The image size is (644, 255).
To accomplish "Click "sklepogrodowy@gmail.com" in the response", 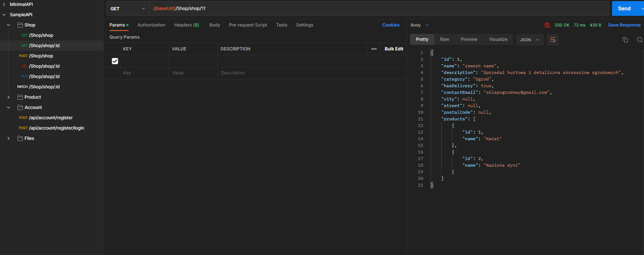I will 517,92.
